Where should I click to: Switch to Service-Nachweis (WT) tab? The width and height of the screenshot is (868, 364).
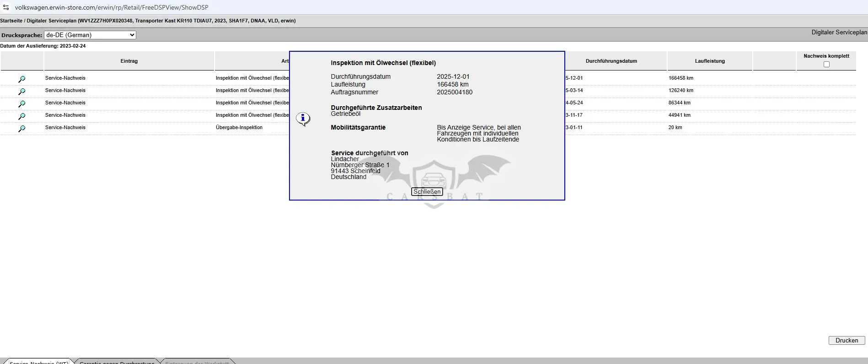click(x=39, y=362)
